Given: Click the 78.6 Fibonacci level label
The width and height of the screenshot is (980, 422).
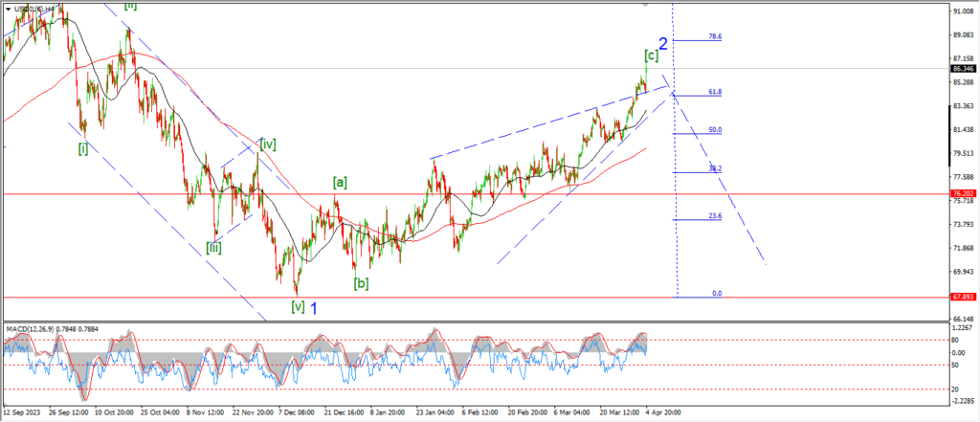Looking at the screenshot, I should 715,36.
